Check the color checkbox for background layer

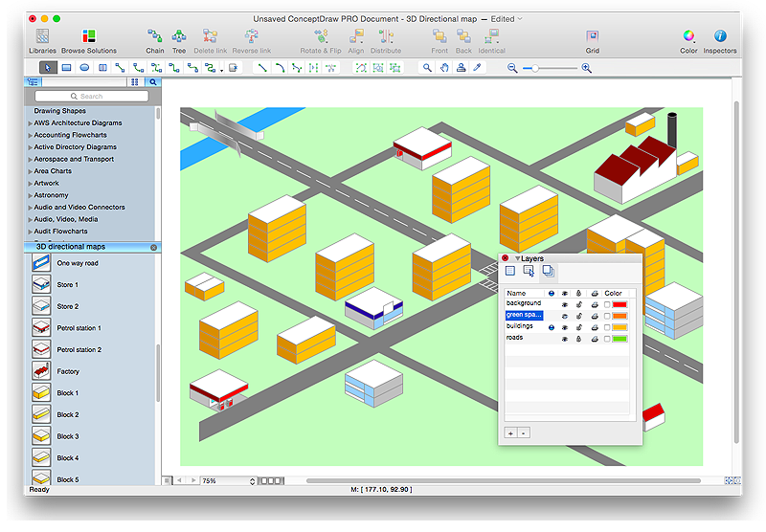pyautogui.click(x=607, y=304)
